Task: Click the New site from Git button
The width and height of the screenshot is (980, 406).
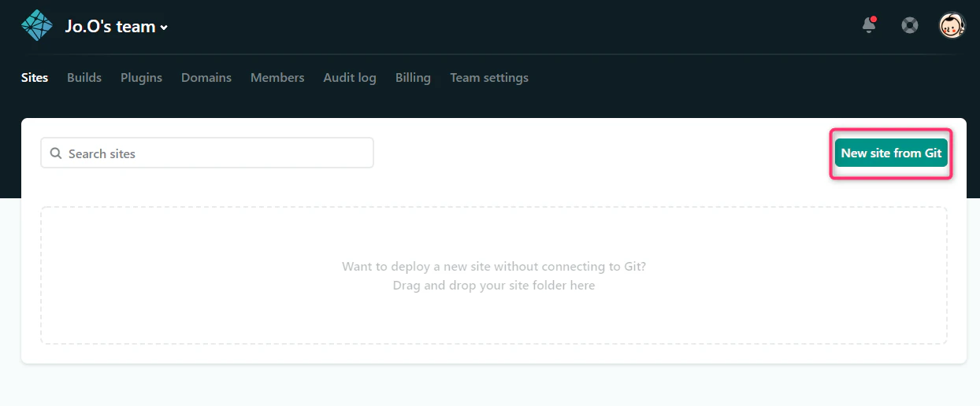Action: [x=891, y=153]
